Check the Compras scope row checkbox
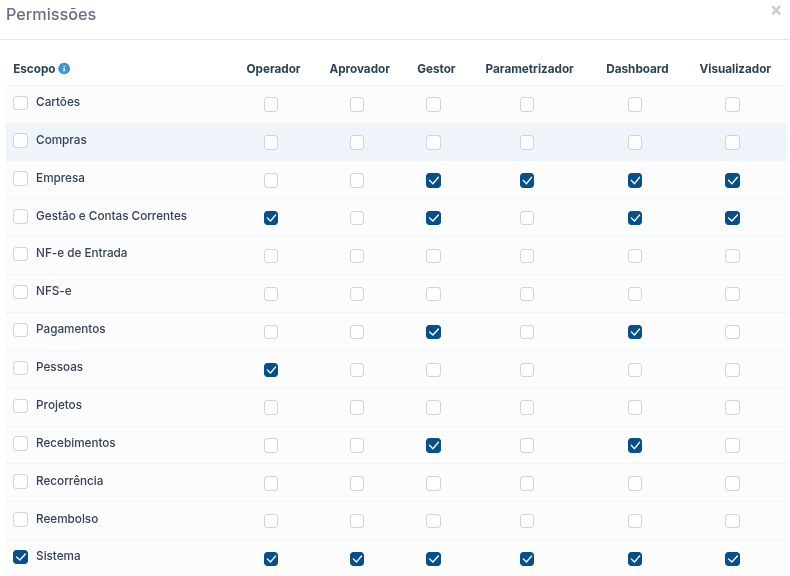790x576 pixels. [x=20, y=141]
